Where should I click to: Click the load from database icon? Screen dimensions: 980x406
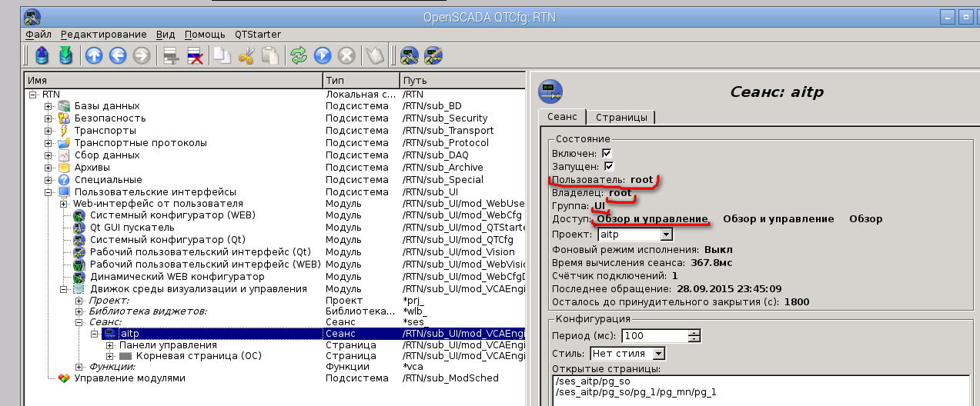pyautogui.click(x=42, y=55)
